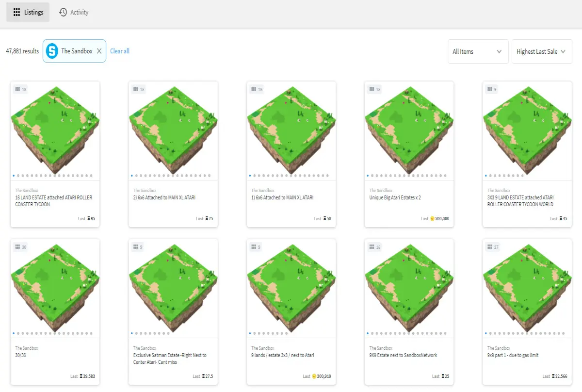Click the Activity clock icon
Viewport: 582px width, 392px height.
pyautogui.click(x=63, y=12)
